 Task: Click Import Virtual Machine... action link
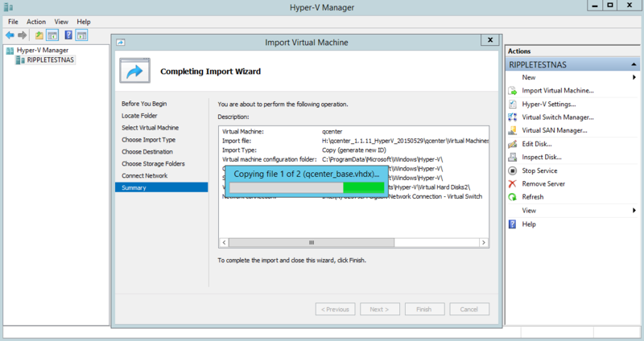point(558,91)
